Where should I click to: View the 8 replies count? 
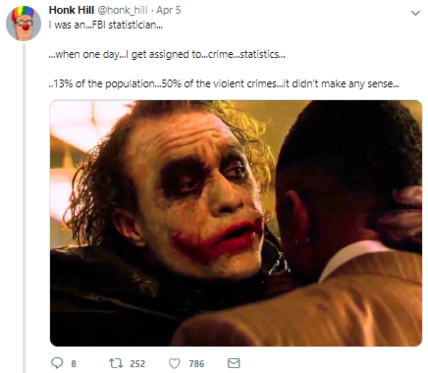(x=73, y=363)
